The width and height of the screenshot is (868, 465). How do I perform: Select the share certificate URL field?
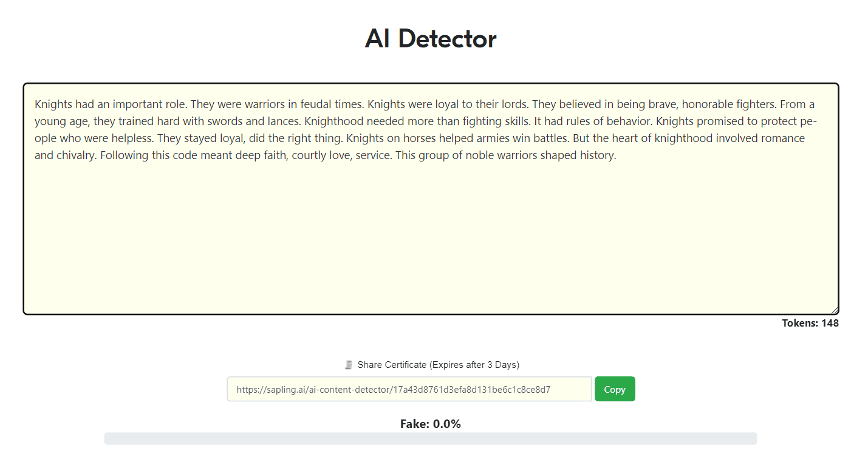pos(409,389)
